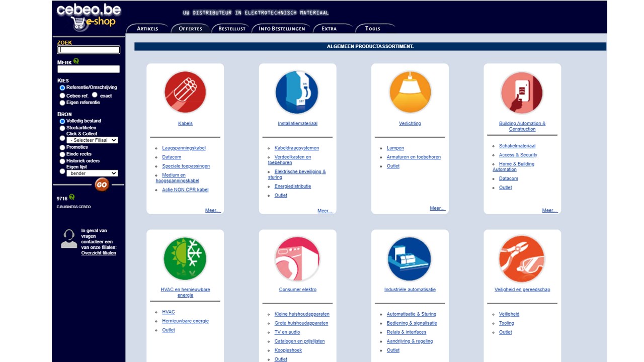Click the customer support headset icon
The height and width of the screenshot is (362, 644).
pyautogui.click(x=69, y=239)
